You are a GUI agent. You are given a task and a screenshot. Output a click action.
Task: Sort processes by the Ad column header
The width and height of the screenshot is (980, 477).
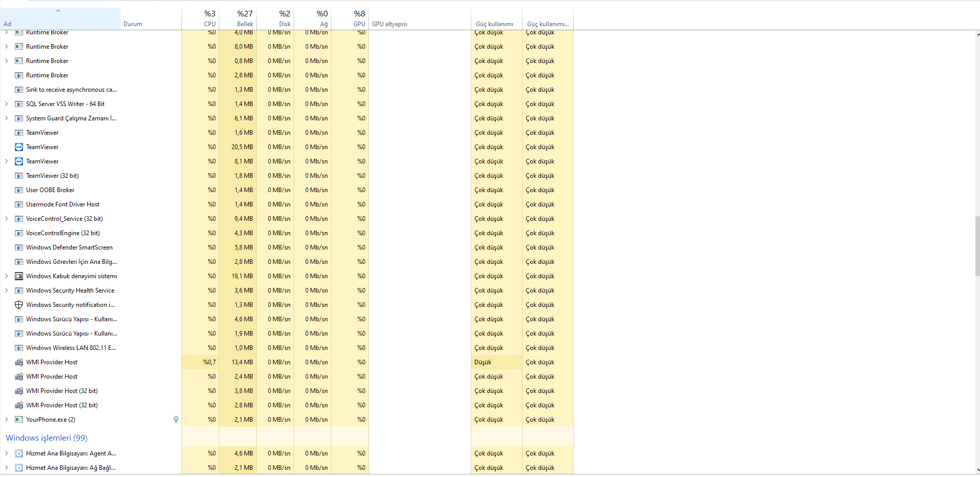click(60, 19)
